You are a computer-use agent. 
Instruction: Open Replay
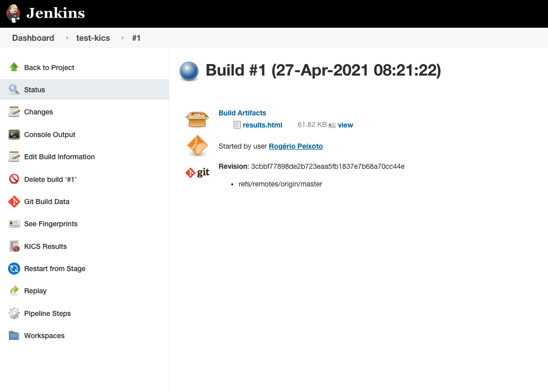pyautogui.click(x=35, y=291)
